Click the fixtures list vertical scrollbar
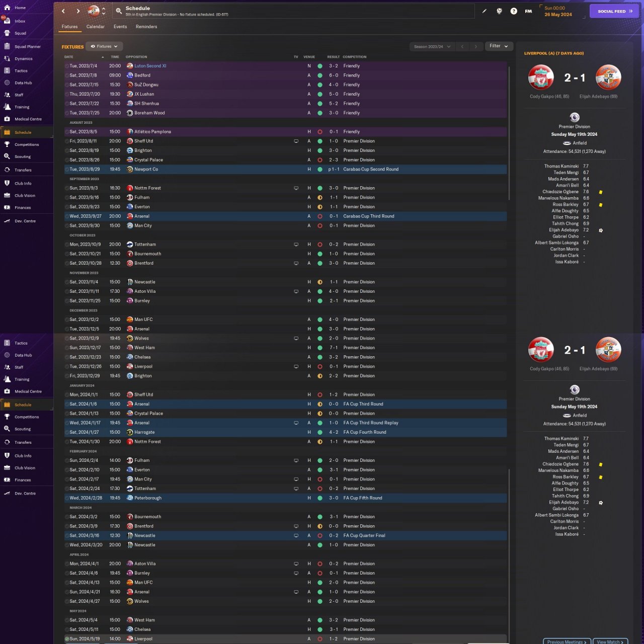This screenshot has width=644, height=644. (x=509, y=133)
